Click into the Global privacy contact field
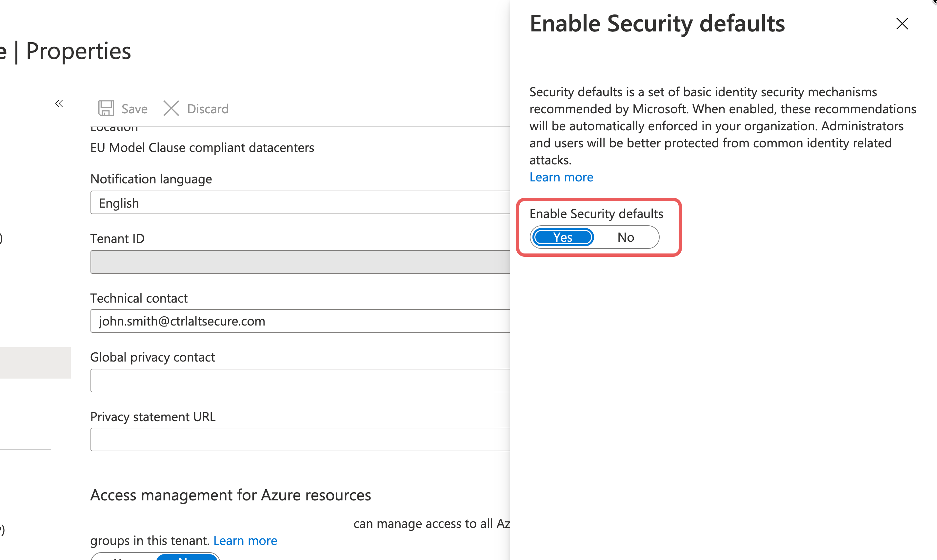Image resolution: width=937 pixels, height=560 pixels. [300, 381]
